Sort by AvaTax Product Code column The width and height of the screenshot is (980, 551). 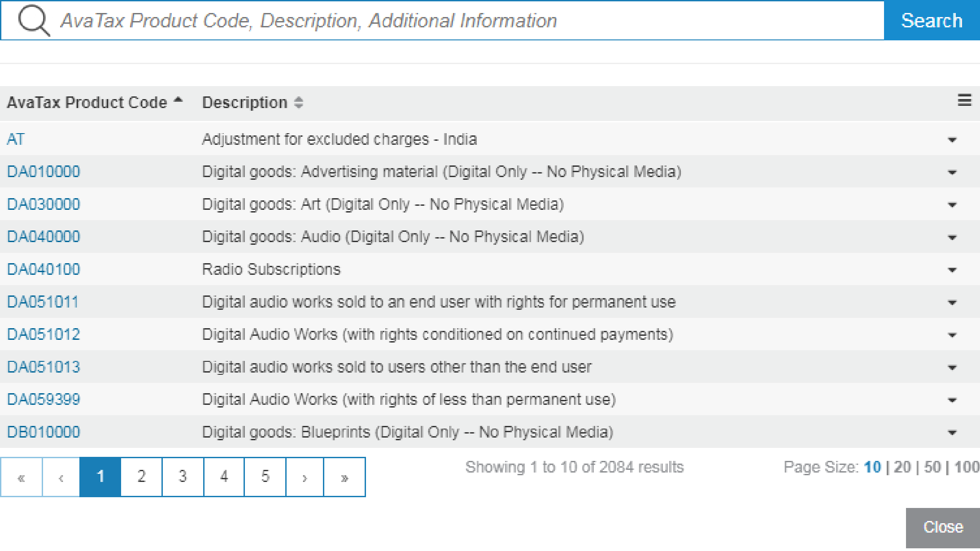coord(94,103)
